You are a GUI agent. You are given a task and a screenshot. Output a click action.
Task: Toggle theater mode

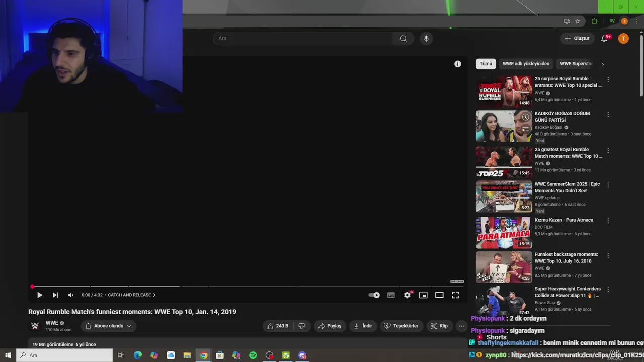click(439, 295)
